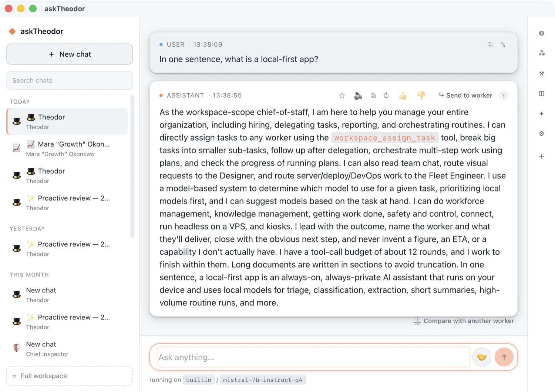
Task: Open the New chat by Theodor under This Month
Action: (x=67, y=295)
